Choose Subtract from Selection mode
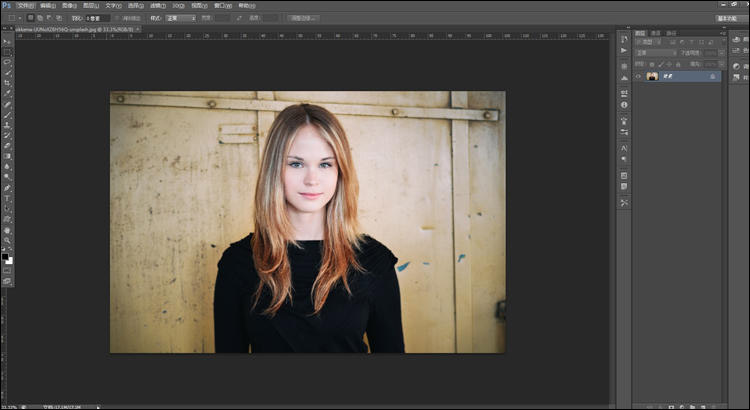Image resolution: width=750 pixels, height=410 pixels. pos(49,18)
